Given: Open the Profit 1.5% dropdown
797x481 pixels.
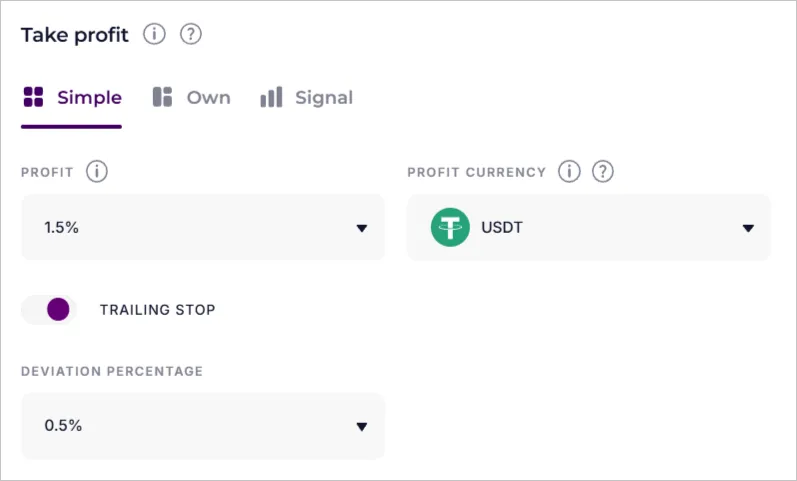Looking at the screenshot, I should click(x=202, y=228).
